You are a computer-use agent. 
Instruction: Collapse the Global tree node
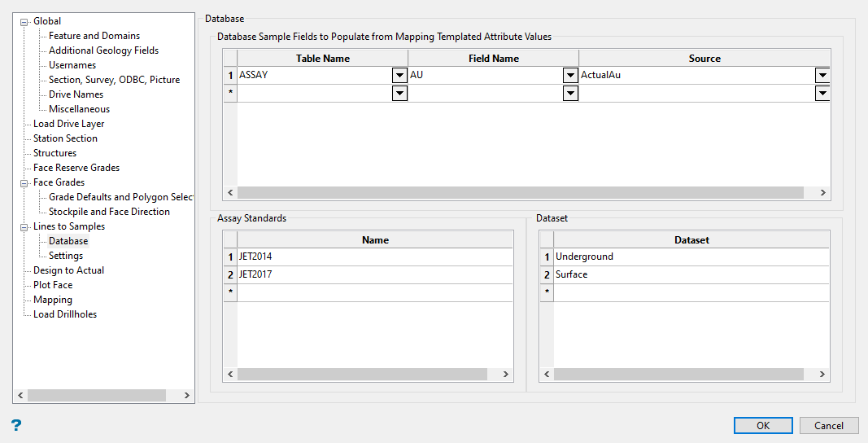click(x=24, y=21)
